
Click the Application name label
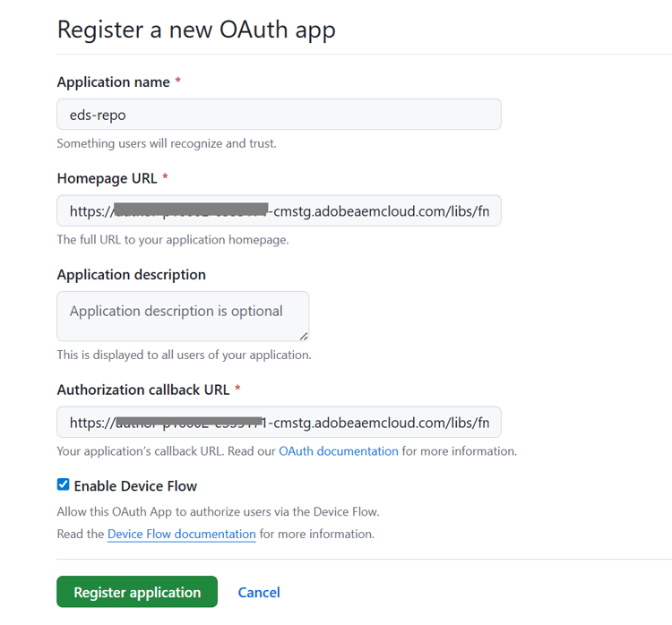point(113,82)
